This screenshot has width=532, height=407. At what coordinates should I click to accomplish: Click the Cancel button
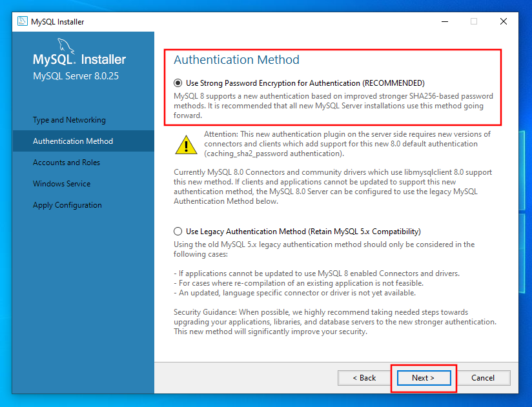(x=483, y=378)
